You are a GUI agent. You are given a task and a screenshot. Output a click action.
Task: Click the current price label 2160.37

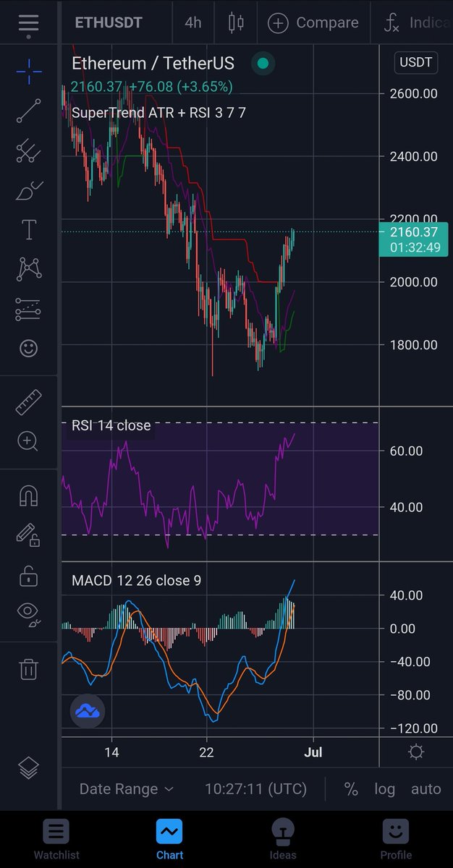click(x=413, y=232)
